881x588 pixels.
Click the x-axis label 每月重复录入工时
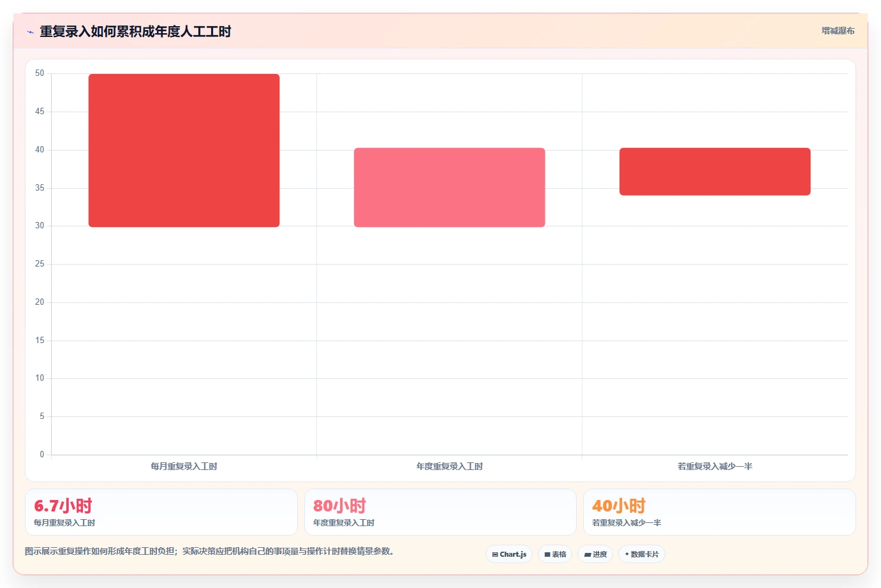[184, 466]
